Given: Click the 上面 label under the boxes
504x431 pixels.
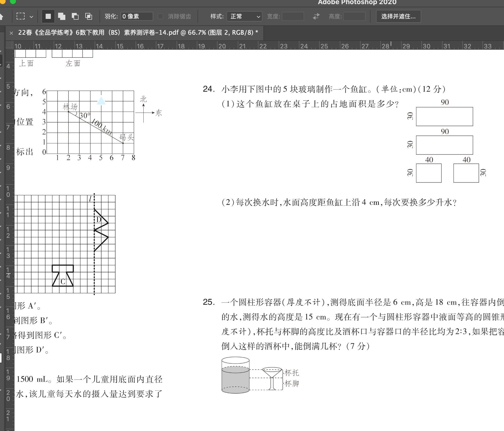Looking at the screenshot, I should tap(26, 63).
